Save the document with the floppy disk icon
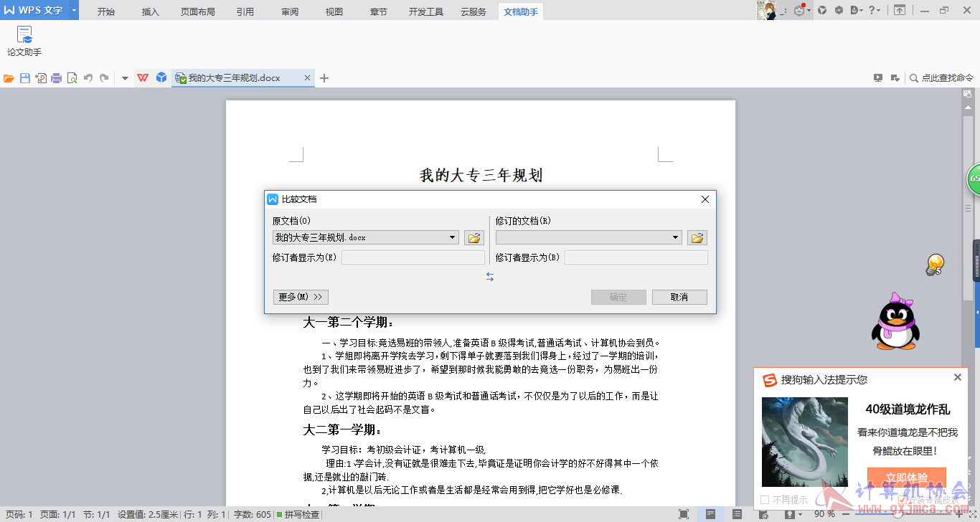 click(x=25, y=78)
